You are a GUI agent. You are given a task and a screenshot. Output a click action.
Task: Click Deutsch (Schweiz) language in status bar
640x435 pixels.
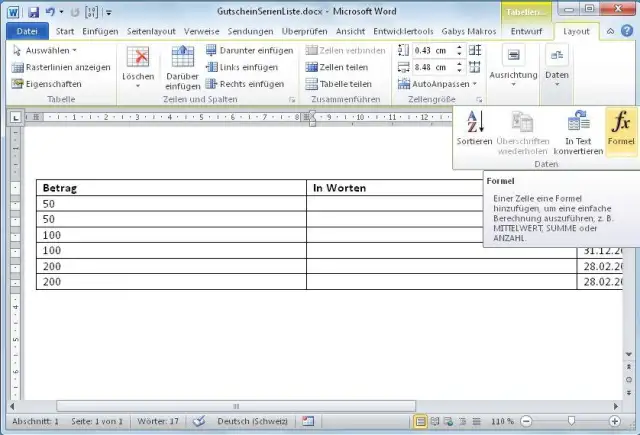(253, 421)
